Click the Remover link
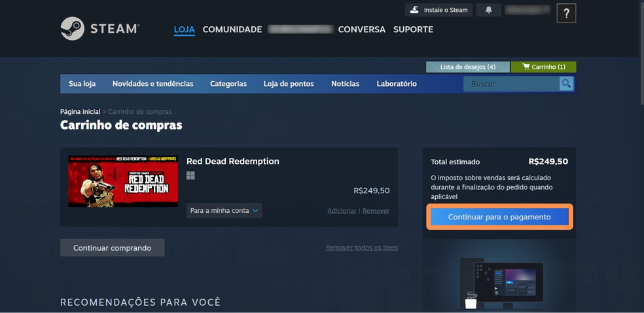This screenshot has width=644, height=313. pyautogui.click(x=376, y=211)
